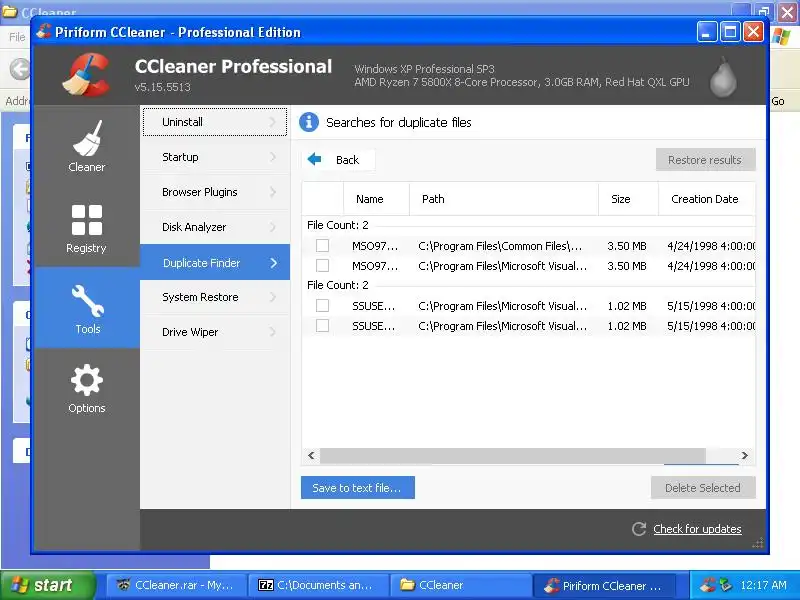The width and height of the screenshot is (800, 600).
Task: Click the network tray icon
Action: (725, 585)
